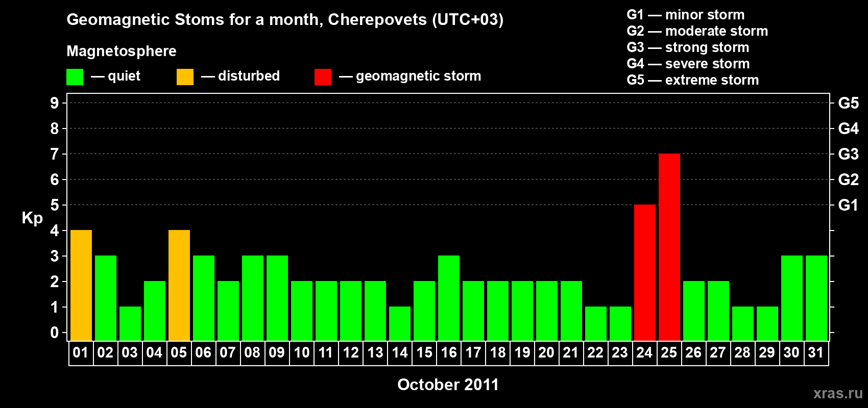Click date label 25 on the axis
Viewport: 868px width, 408px height.
[669, 352]
